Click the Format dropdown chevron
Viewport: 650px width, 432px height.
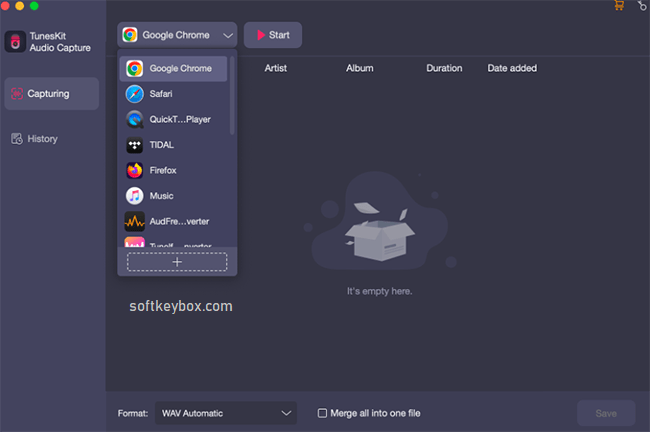pyautogui.click(x=286, y=413)
